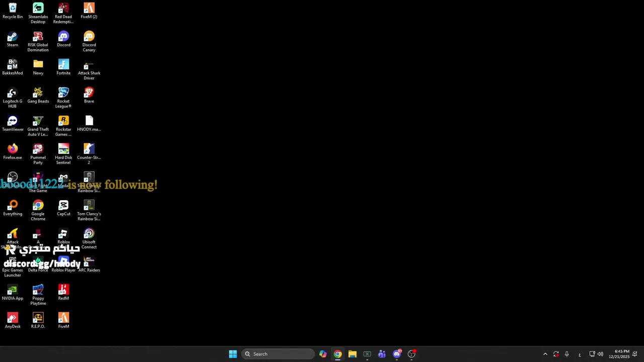Click the Steam desktop shortcut
Viewport: 644px width, 362px height.
tap(13, 39)
